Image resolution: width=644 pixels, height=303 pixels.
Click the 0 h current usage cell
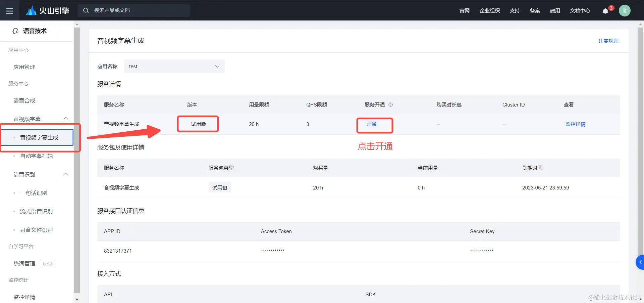[x=421, y=188]
